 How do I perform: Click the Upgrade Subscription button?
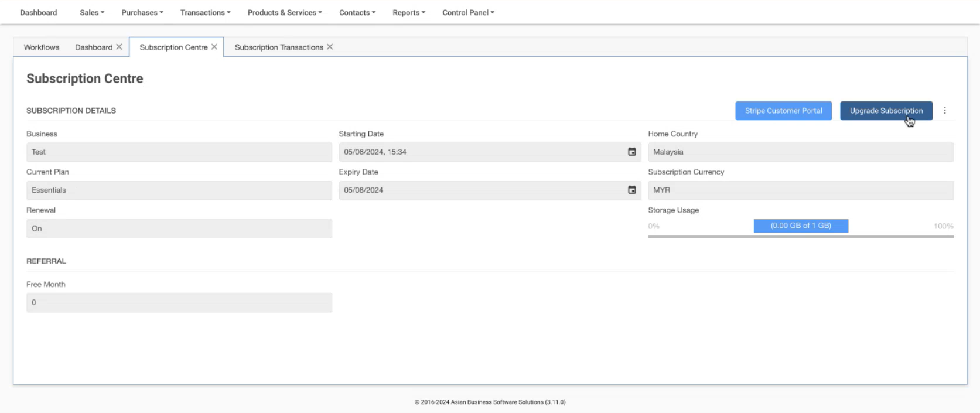click(886, 110)
